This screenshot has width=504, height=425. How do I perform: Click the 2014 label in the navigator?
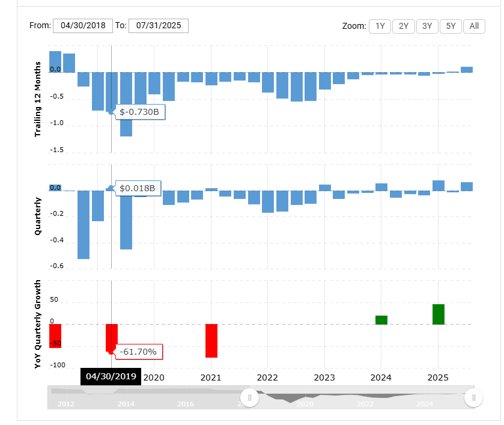[x=126, y=404]
